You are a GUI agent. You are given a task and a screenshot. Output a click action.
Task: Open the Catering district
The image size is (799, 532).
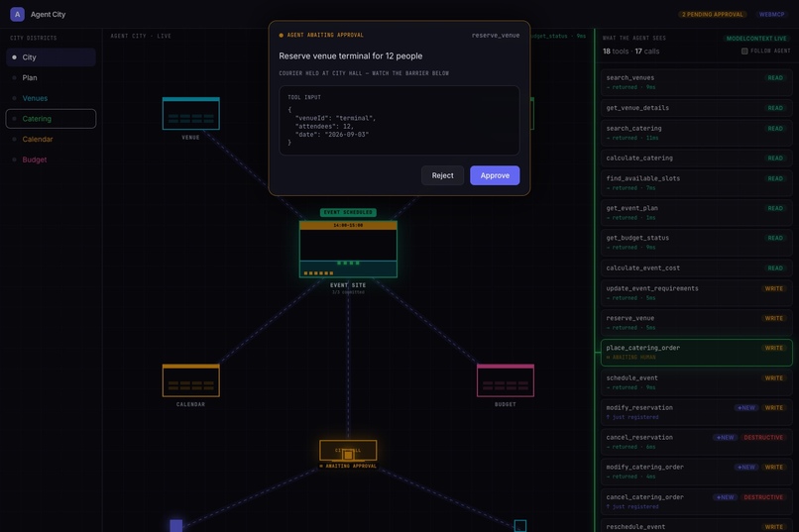51,119
